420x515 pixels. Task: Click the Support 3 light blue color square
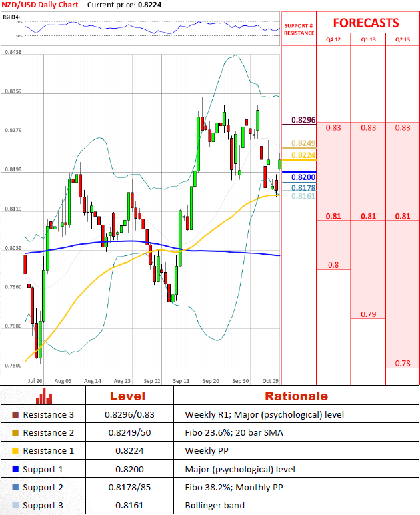click(16, 506)
